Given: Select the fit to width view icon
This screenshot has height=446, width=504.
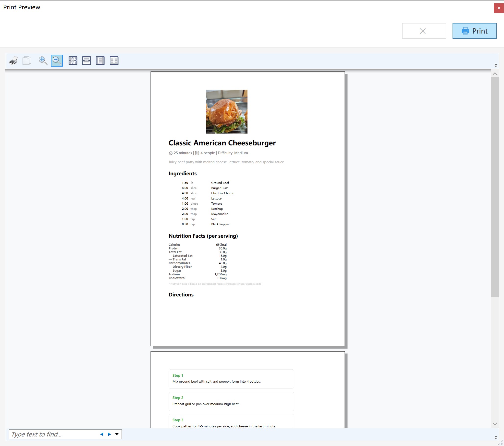Looking at the screenshot, I should [x=86, y=61].
